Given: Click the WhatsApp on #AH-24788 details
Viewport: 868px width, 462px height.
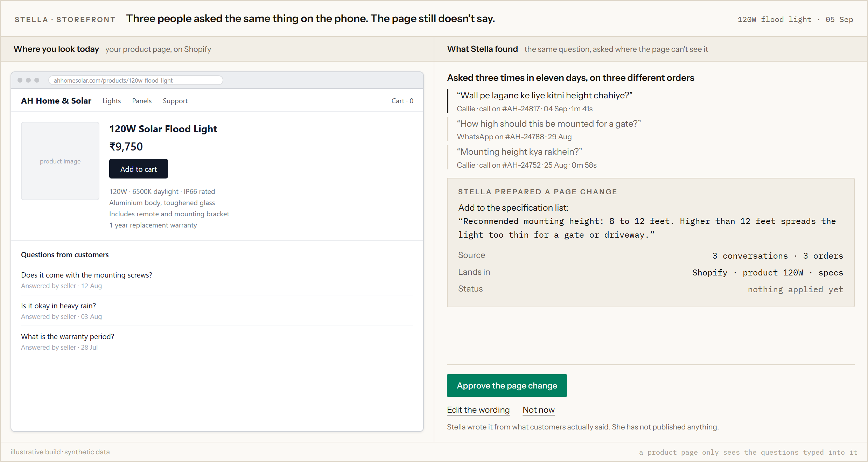Looking at the screenshot, I should pyautogui.click(x=514, y=137).
